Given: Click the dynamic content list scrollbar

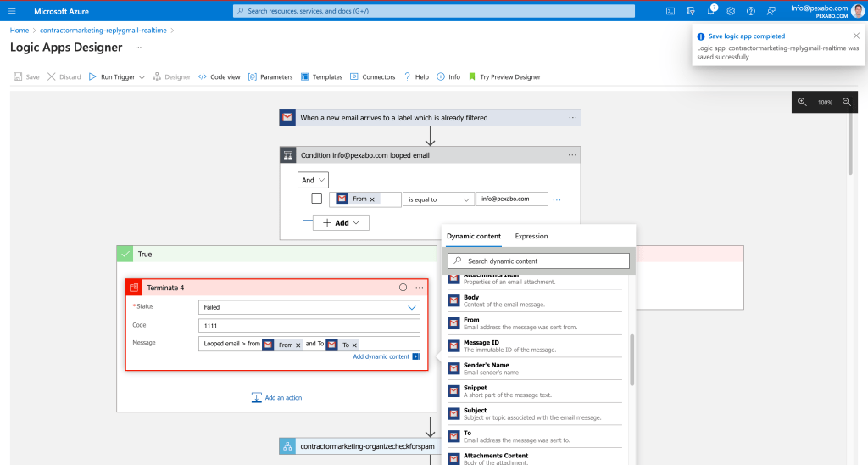Looking at the screenshot, I should (632, 360).
